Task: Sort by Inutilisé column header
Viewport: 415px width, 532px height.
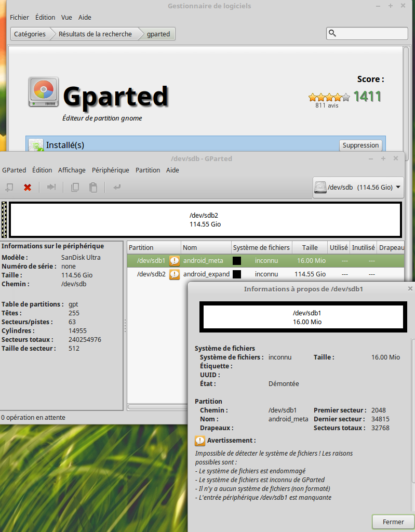Action: coord(364,247)
